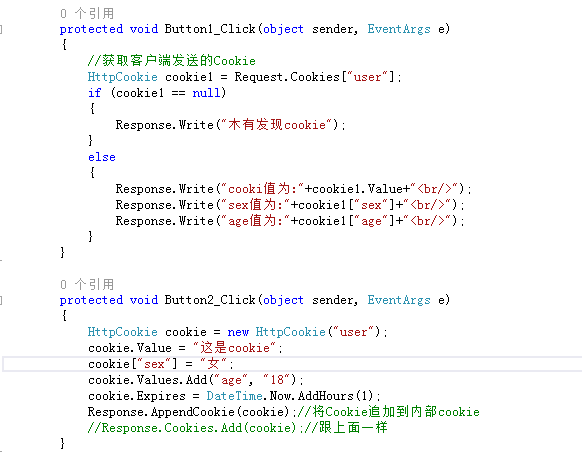Click the comment '//获取客户端发送的Cookie'

tap(171, 60)
